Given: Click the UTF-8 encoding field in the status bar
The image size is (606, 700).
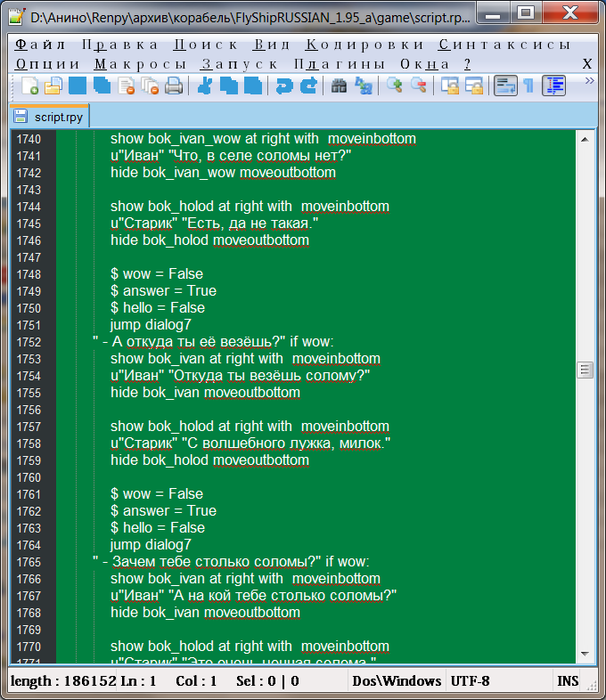Looking at the screenshot, I should (x=471, y=681).
